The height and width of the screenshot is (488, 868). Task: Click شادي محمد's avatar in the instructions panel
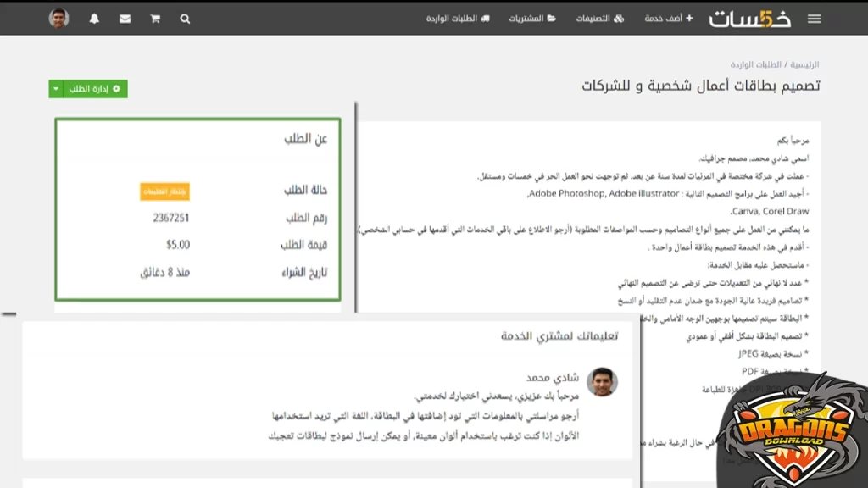(x=604, y=382)
